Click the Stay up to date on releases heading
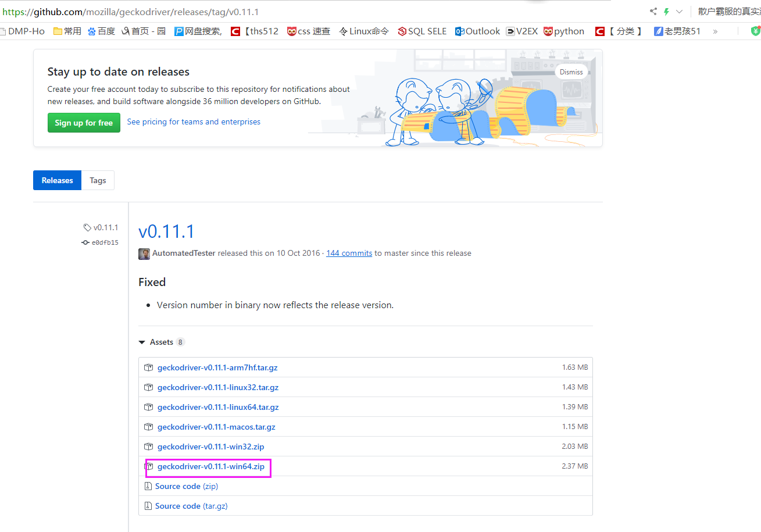This screenshot has height=532, width=761. [119, 72]
